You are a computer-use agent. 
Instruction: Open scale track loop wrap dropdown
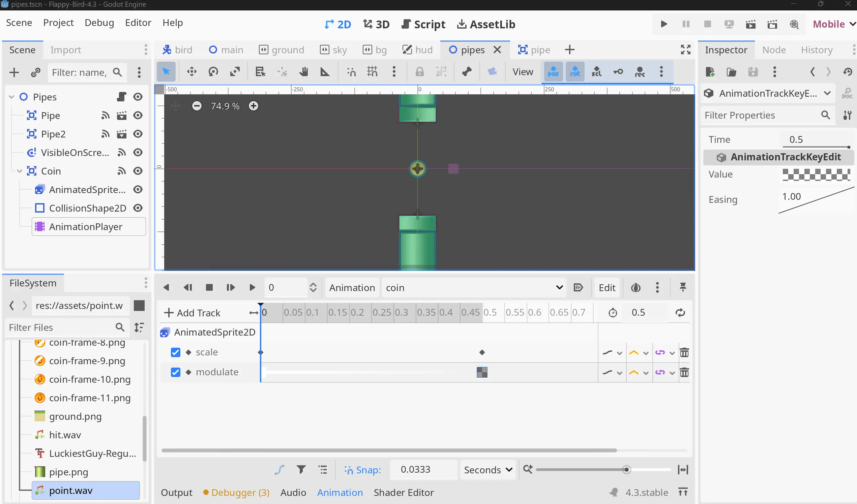(665, 353)
